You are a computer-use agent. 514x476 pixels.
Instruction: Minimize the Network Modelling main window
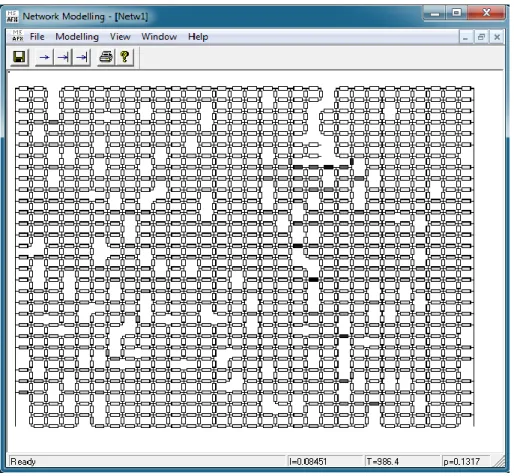click(x=435, y=13)
